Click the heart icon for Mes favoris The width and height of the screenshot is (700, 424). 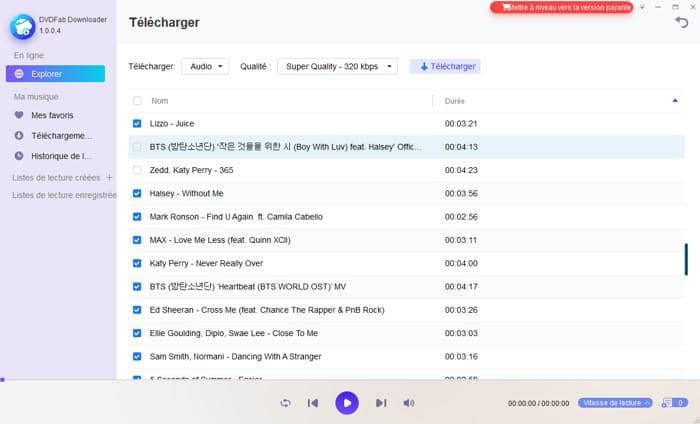19,115
